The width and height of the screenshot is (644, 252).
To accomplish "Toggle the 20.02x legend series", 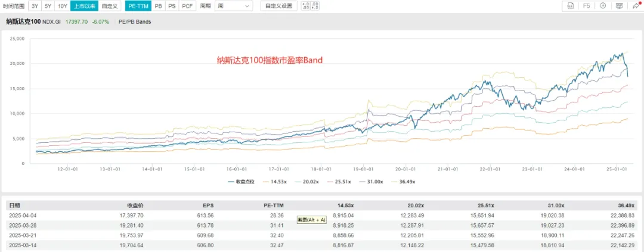I will pyautogui.click(x=306, y=181).
